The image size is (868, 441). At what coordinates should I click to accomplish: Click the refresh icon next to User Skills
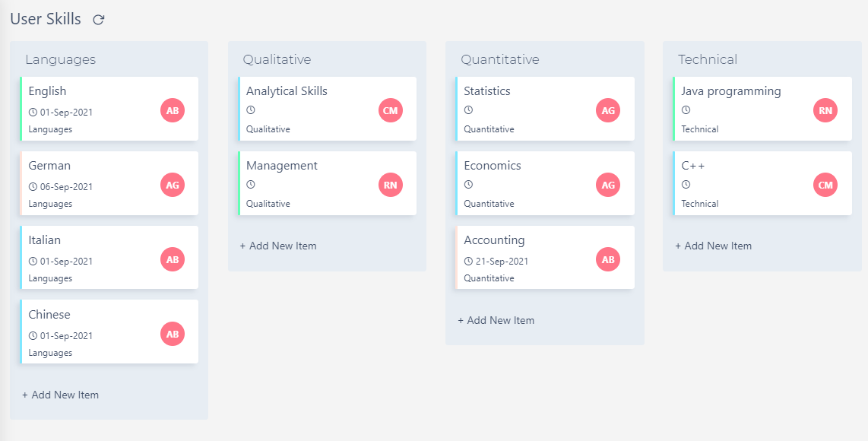pos(98,20)
